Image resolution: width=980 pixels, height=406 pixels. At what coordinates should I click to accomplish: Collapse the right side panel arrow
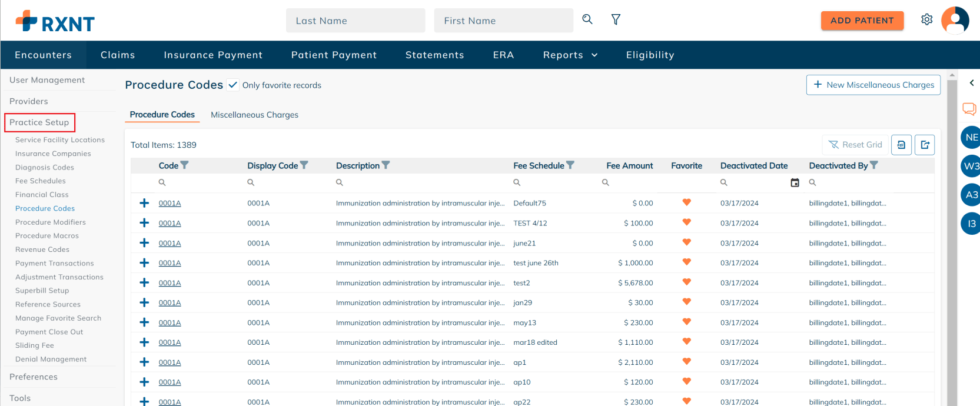(x=972, y=83)
